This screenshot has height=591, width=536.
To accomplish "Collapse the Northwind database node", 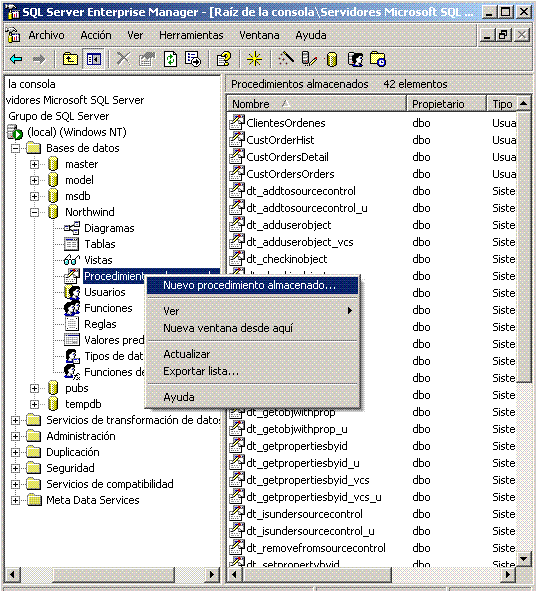I will [34, 212].
